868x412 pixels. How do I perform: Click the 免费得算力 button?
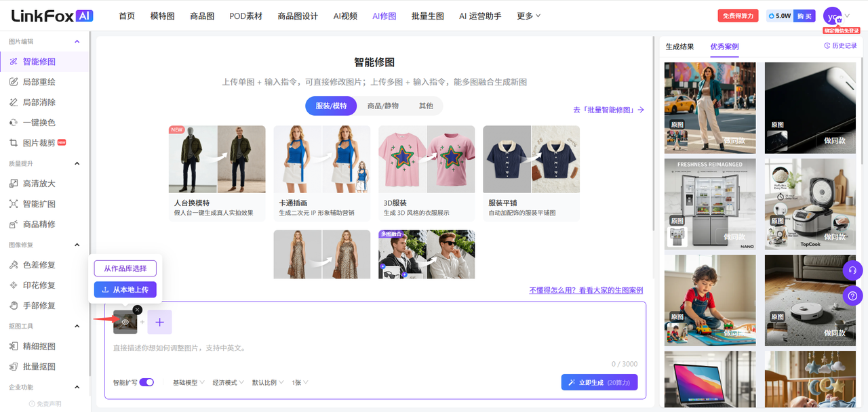(738, 16)
